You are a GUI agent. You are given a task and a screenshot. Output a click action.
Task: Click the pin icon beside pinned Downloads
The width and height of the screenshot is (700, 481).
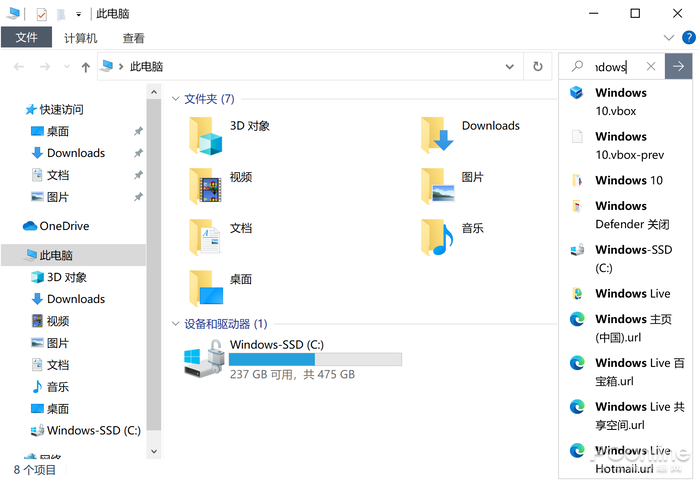[x=138, y=153]
